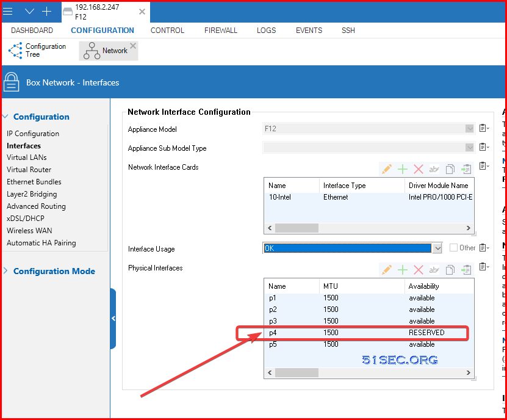Close the Network tab with its X
This screenshot has width=507, height=420.
coord(133,46)
